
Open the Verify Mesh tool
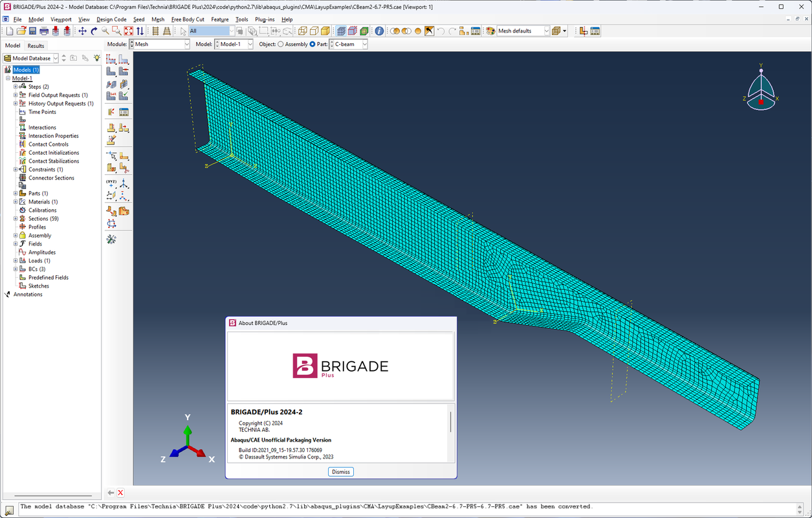124,96
